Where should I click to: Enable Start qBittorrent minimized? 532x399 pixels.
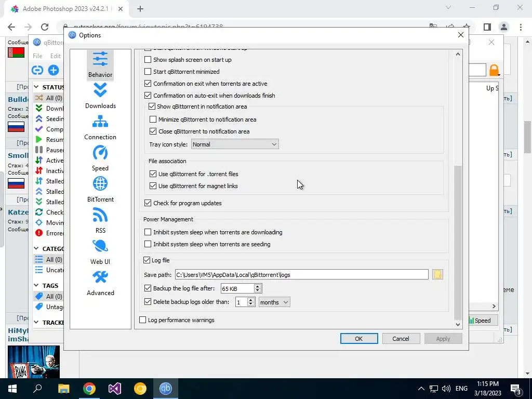(x=148, y=72)
